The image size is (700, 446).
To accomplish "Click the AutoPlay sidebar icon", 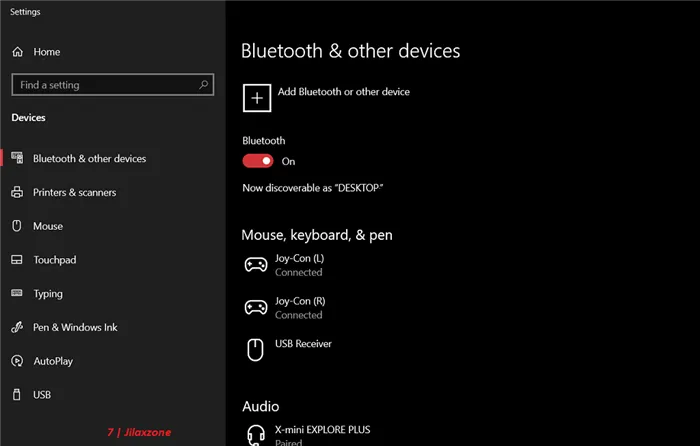I will [x=17, y=361].
